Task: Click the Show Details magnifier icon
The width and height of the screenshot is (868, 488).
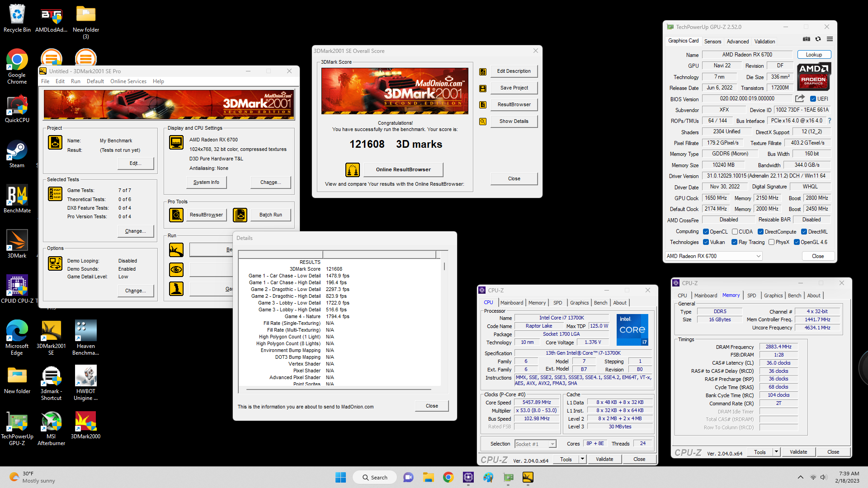Action: coord(483,122)
